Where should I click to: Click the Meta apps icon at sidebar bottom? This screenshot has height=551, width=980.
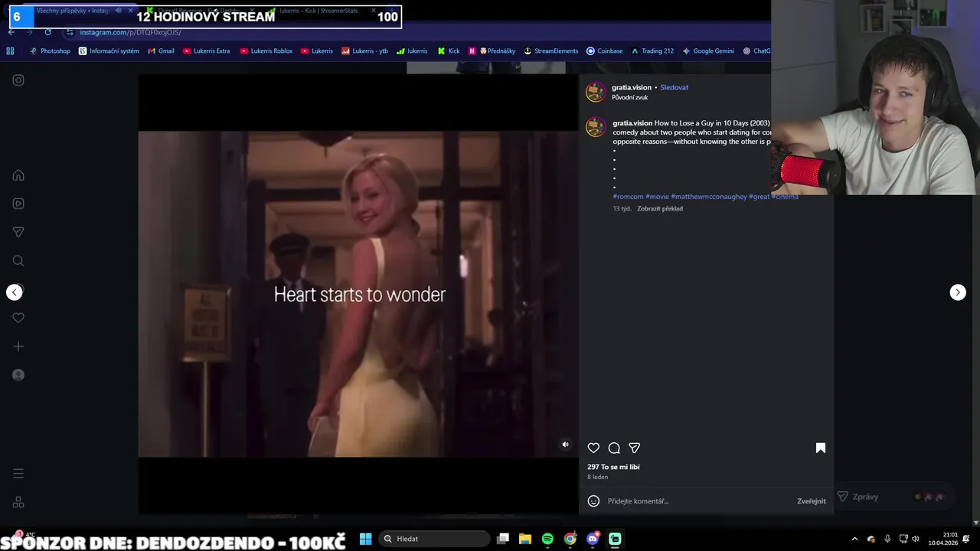click(18, 502)
